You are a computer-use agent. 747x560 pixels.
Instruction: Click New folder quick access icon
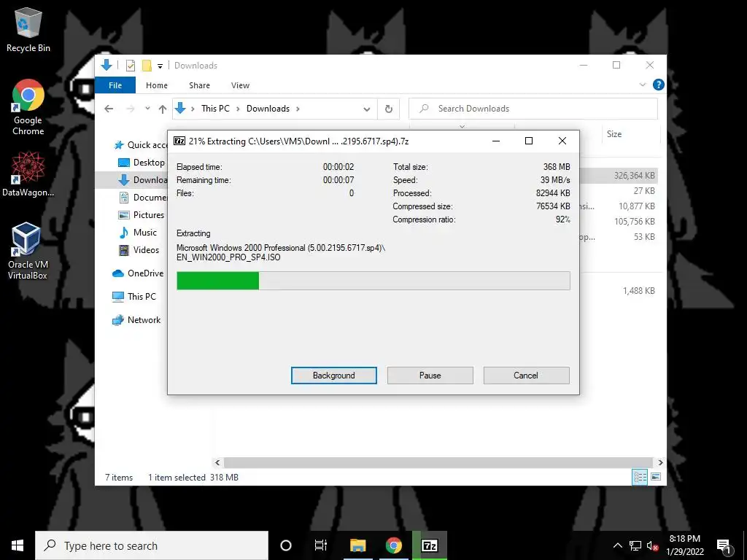147,66
